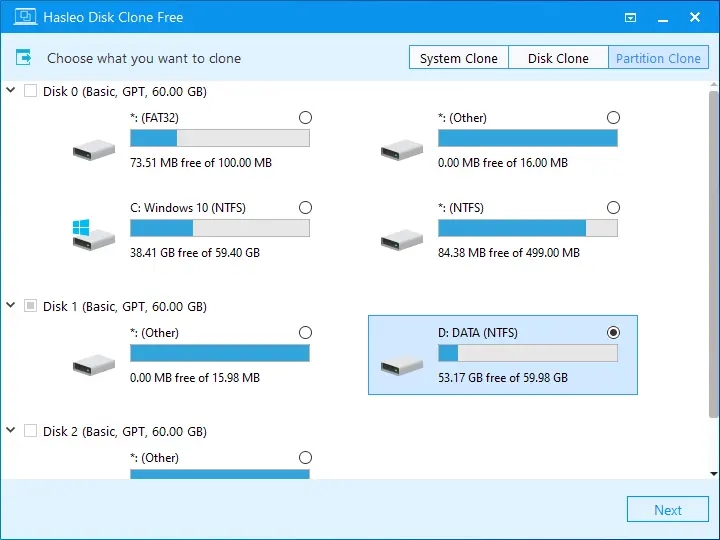Collapse the Disk 0 partition list
The height and width of the screenshot is (540, 720).
click(x=11, y=90)
